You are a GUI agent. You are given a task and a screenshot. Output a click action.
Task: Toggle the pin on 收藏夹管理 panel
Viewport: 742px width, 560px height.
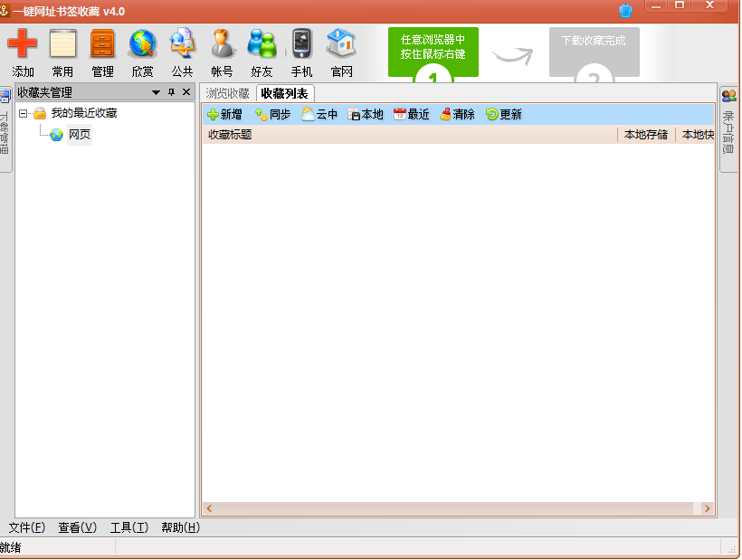pos(171,92)
